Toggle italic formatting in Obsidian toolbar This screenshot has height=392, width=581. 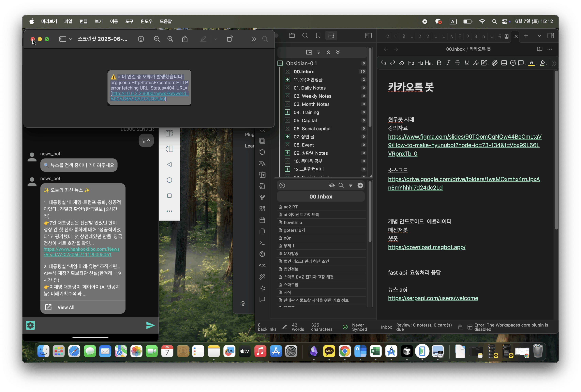coord(448,63)
